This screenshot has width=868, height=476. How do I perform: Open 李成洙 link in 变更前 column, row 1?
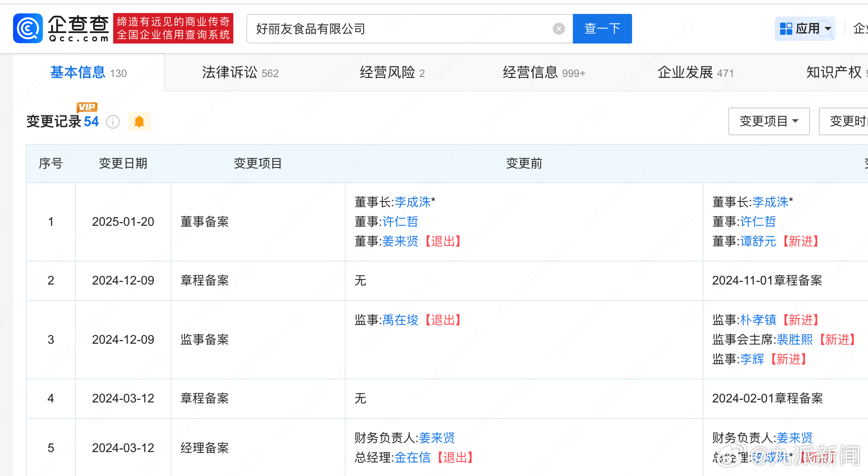coord(412,202)
